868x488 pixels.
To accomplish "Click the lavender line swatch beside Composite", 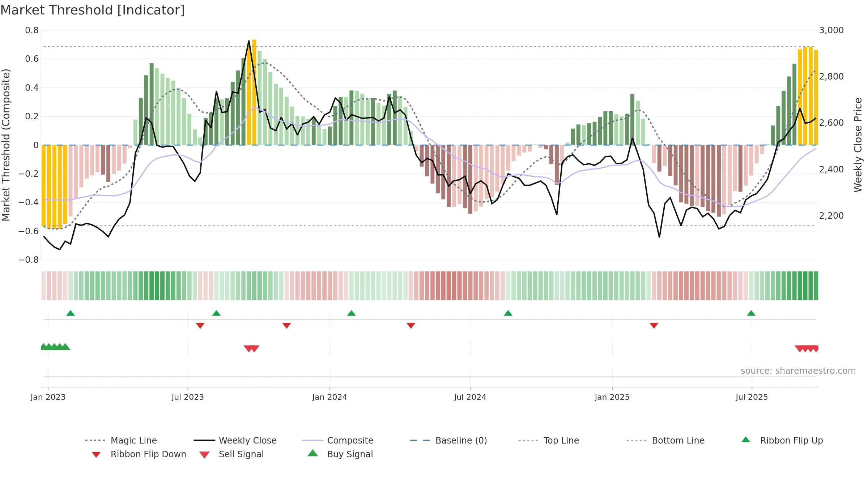I will (x=312, y=440).
